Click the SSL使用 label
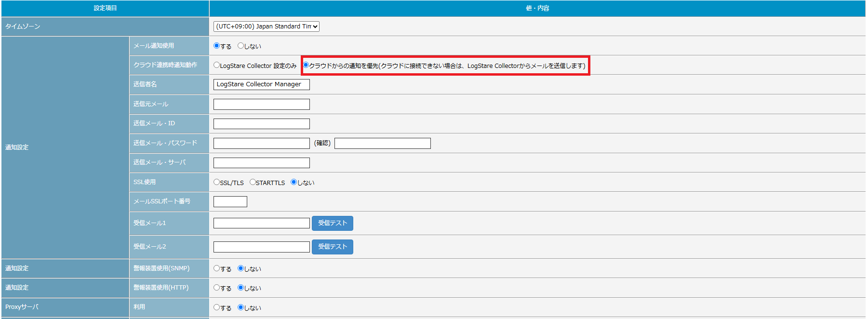Image resolution: width=868 pixels, height=319 pixels. [145, 182]
